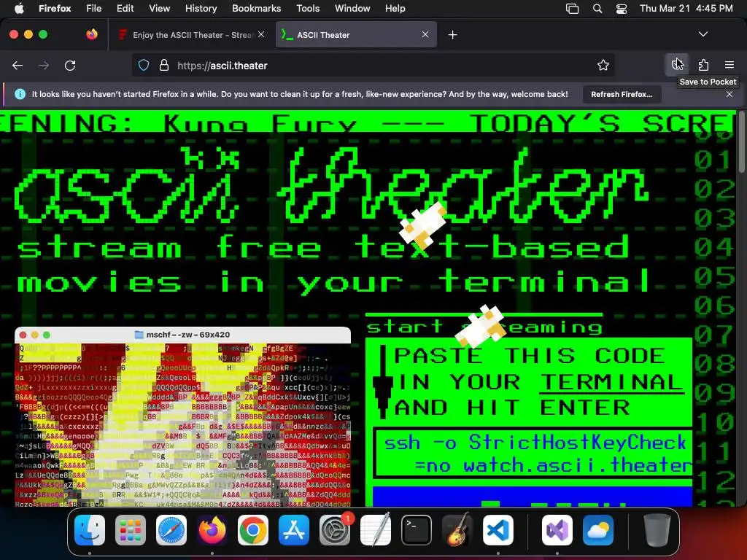This screenshot has height=560, width=747.
Task: Open the View menu
Action: (159, 8)
